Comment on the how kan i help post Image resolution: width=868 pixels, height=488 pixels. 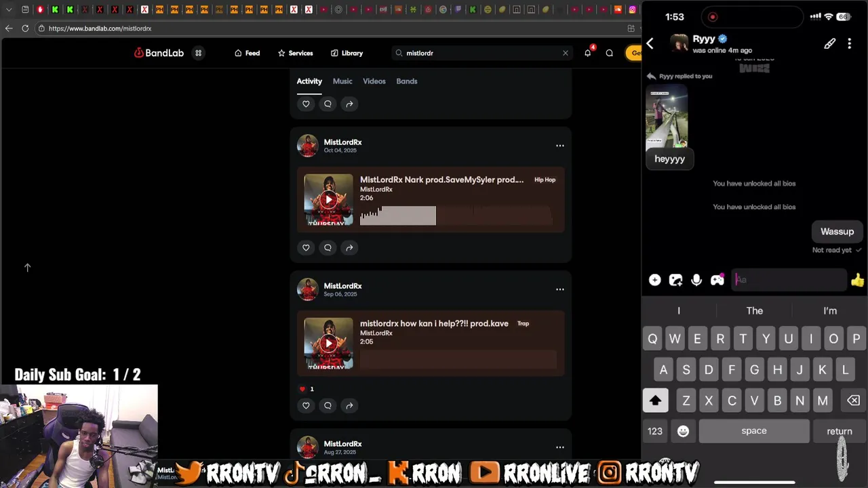point(328,405)
